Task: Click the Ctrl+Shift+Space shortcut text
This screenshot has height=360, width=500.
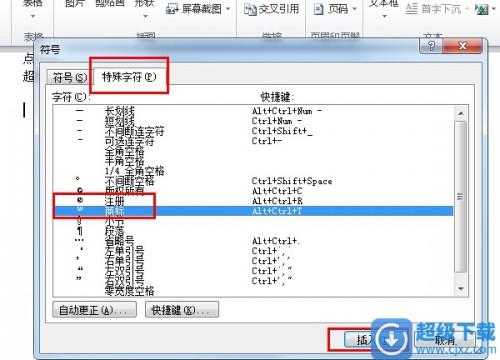Action: [x=292, y=181]
